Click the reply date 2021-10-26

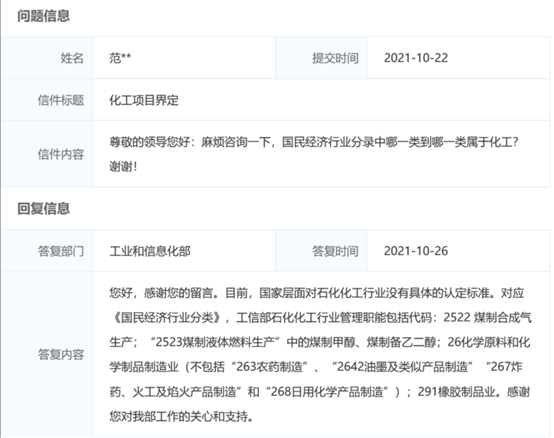tap(416, 251)
